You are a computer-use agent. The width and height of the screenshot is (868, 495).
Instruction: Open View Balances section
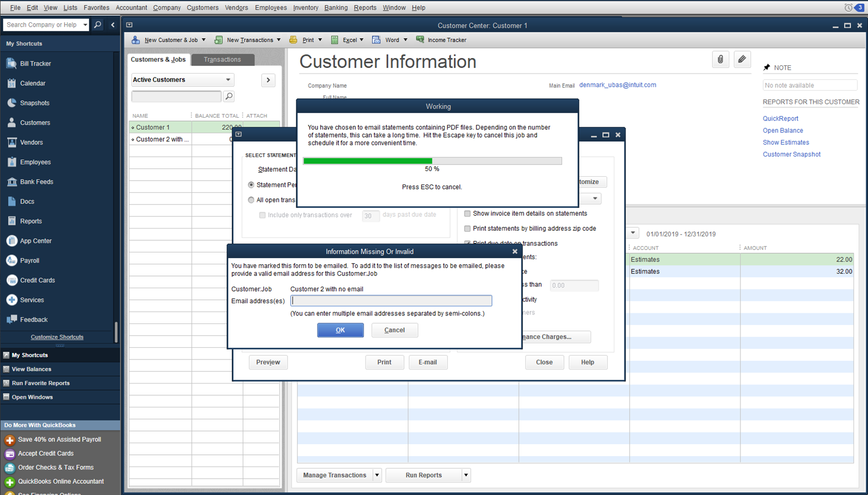[x=60, y=369]
